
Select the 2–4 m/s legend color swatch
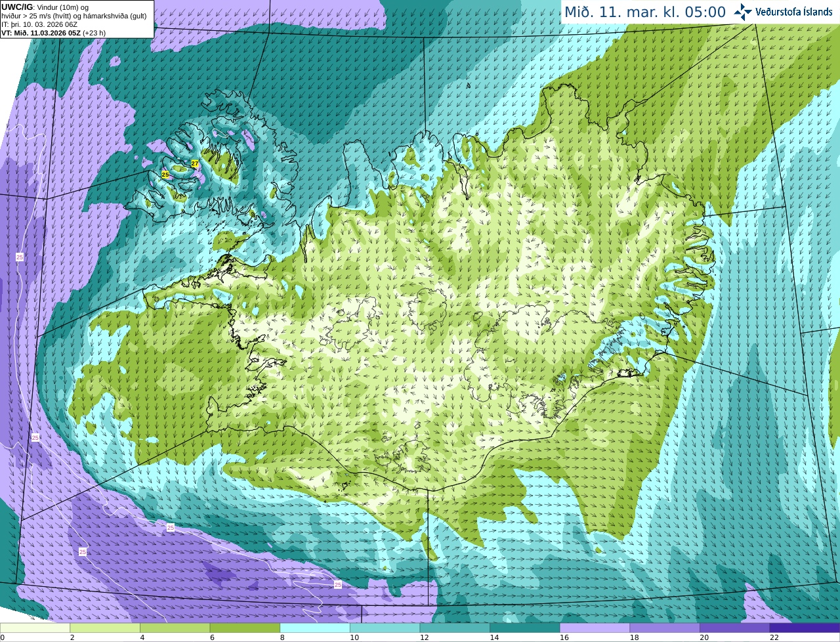[105, 628]
